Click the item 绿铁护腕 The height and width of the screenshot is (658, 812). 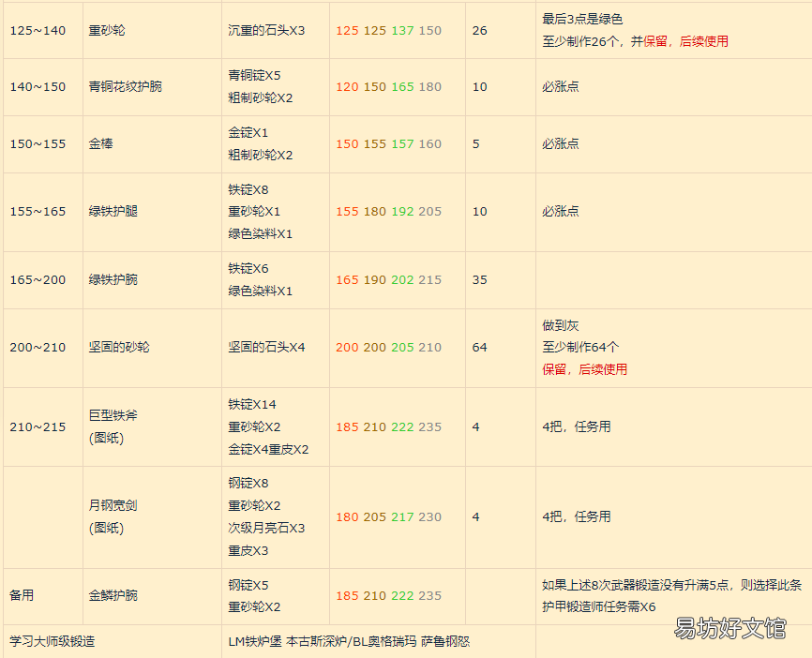tap(113, 279)
